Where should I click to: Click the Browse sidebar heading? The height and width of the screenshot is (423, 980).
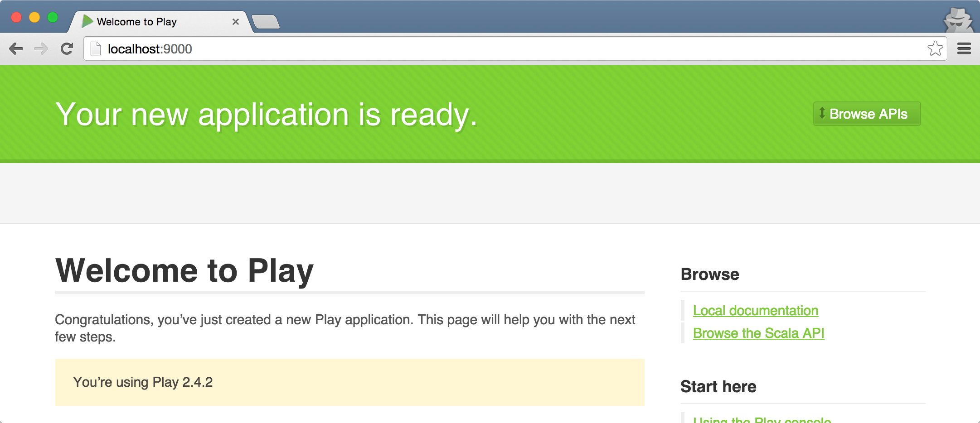[710, 274]
